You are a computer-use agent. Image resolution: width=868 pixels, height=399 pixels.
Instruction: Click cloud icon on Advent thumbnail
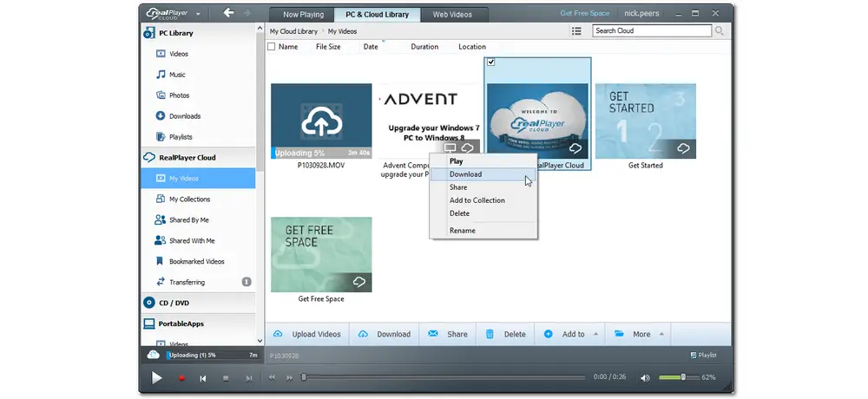(x=468, y=147)
